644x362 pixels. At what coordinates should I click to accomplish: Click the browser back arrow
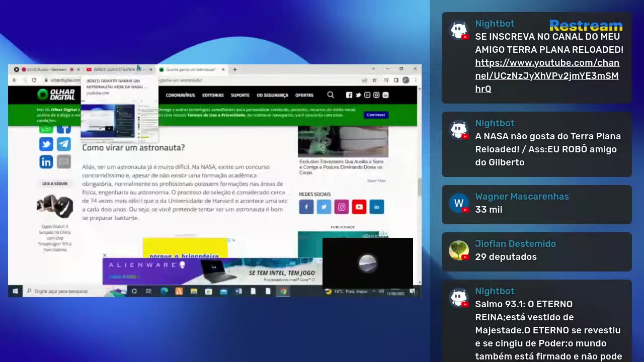tap(15, 80)
